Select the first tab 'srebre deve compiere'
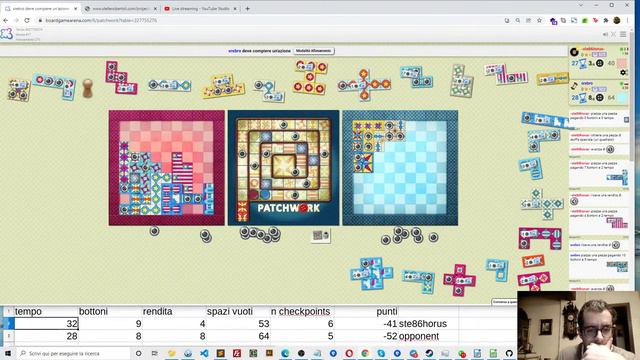640x360 pixels. pos(41,9)
